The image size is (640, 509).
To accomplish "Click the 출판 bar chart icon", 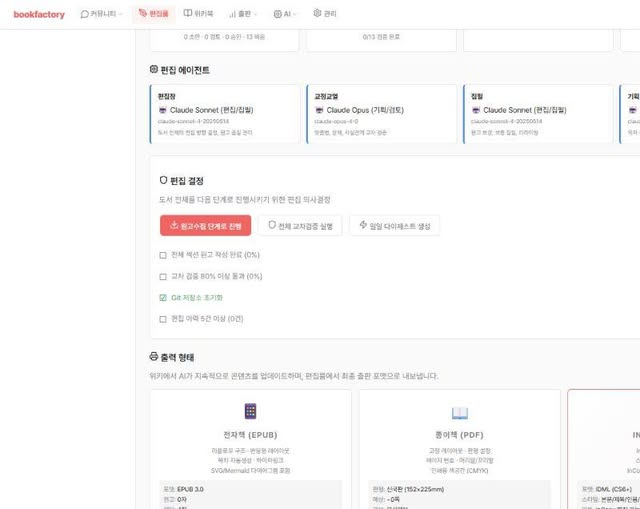I will [232, 14].
